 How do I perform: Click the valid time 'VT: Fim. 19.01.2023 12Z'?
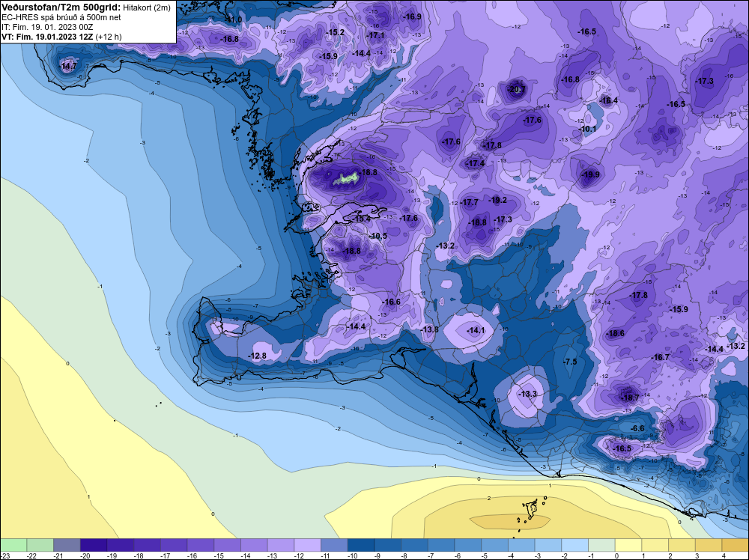coord(48,37)
